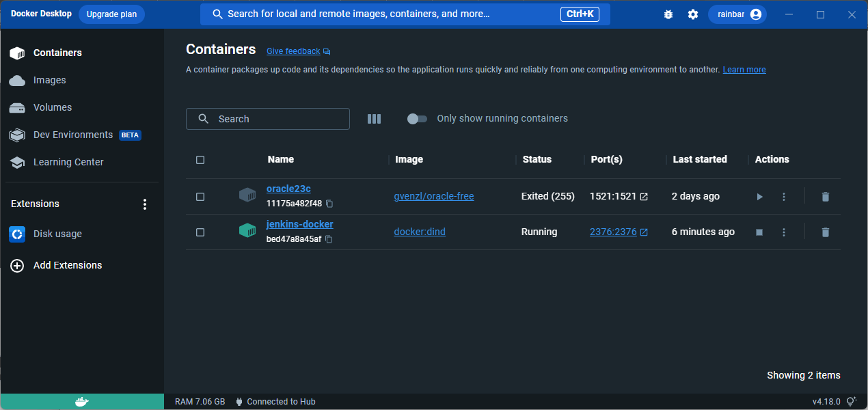
Task: Click the Port(s) column header
Action: tap(607, 159)
